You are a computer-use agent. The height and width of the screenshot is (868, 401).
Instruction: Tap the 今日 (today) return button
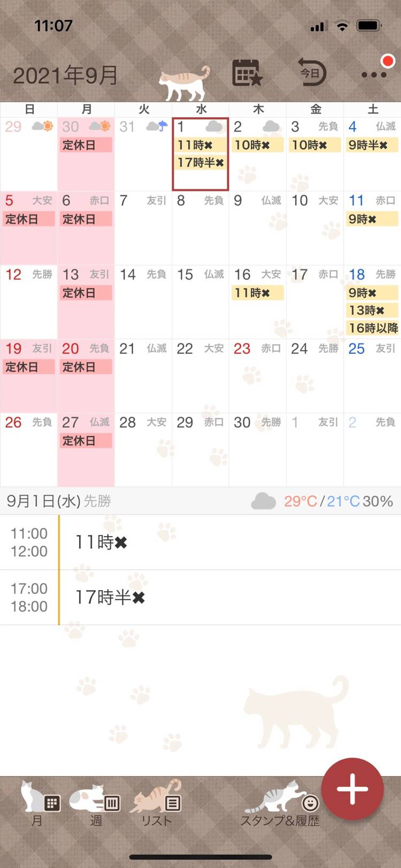312,73
